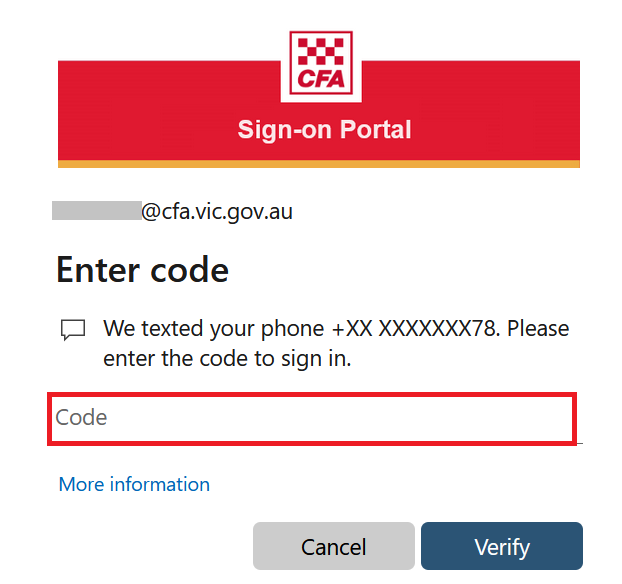Image resolution: width=622 pixels, height=584 pixels.
Task: Click the red checkered pattern in the logo
Action: point(321,52)
